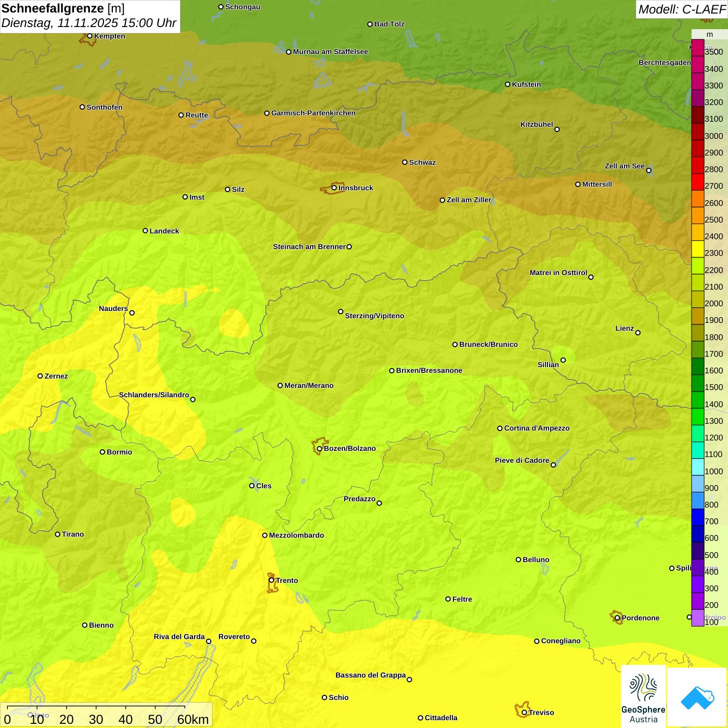Click the 'Sonthofen' label
Screen dimensions: 728x728
105,107
